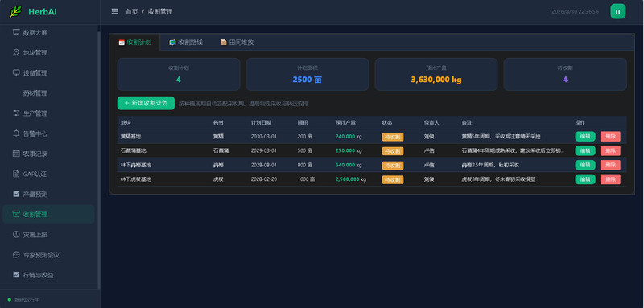Click the 新增收割计划 button
Viewport: 644px width, 308px height.
pyautogui.click(x=146, y=103)
